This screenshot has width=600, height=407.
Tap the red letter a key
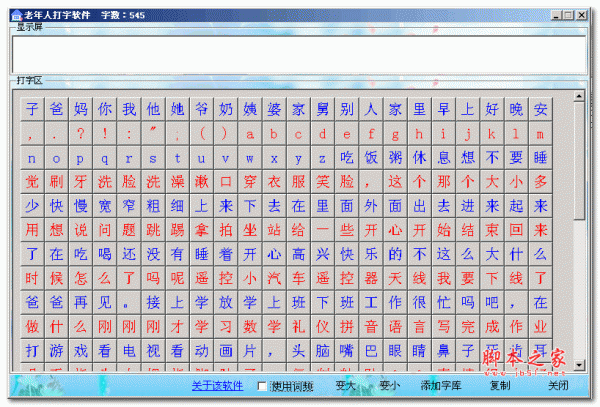[x=250, y=133]
